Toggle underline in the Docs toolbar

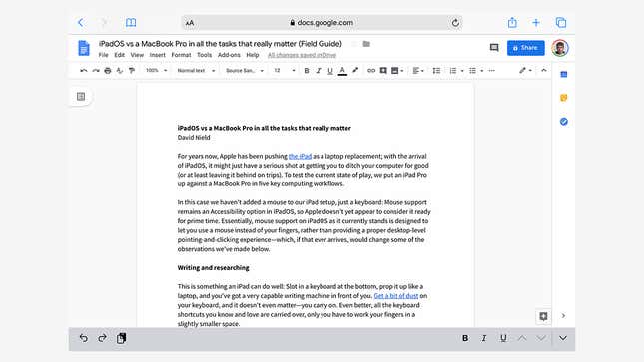pos(330,71)
